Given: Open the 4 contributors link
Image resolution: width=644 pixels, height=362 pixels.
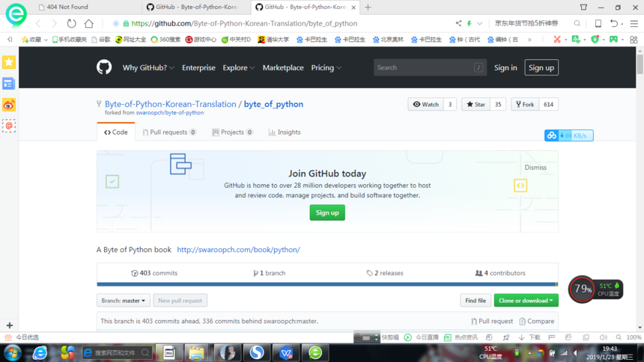Looking at the screenshot, I should coord(500,273).
